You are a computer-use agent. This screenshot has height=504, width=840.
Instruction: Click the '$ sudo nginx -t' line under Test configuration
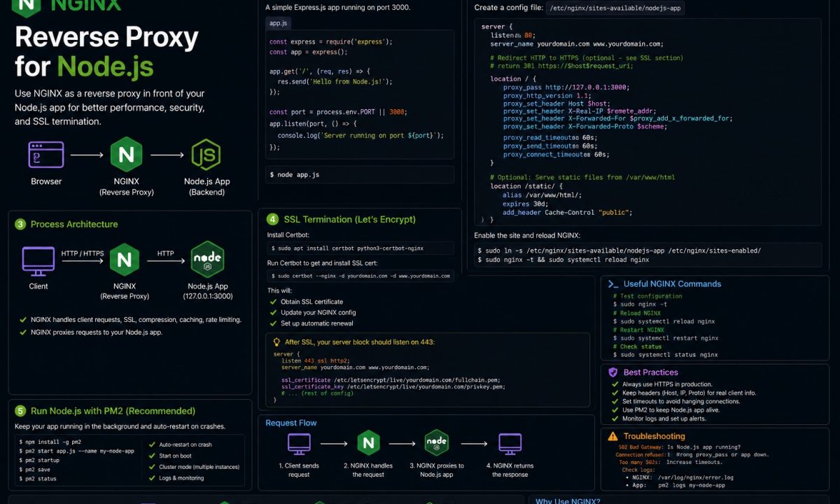tap(640, 304)
